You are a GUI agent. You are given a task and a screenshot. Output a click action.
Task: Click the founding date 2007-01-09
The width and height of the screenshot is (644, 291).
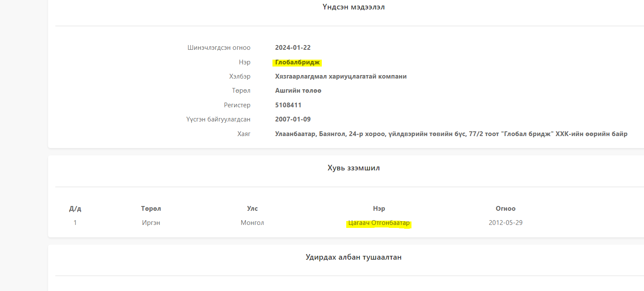coord(293,119)
